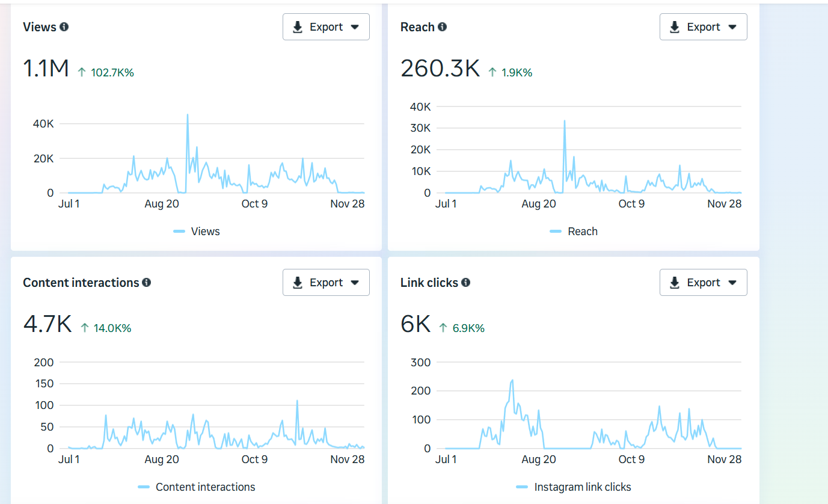This screenshot has width=828, height=504.
Task: Click the info icon next to Reach
Action: click(x=442, y=27)
